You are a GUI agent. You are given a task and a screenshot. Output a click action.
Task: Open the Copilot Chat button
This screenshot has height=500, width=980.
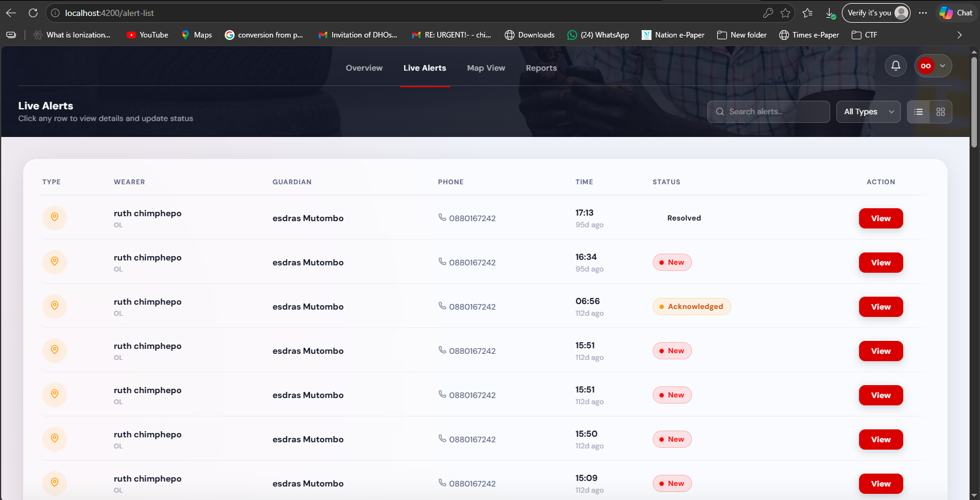[x=956, y=13]
